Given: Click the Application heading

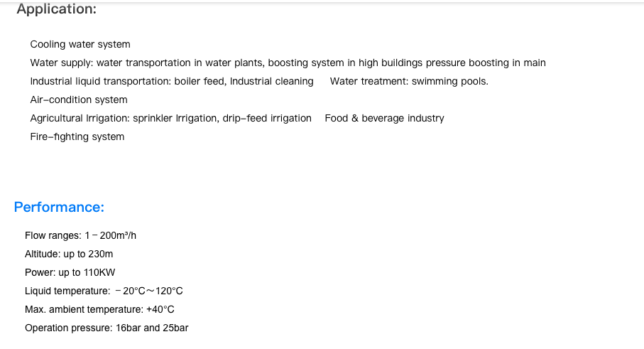Looking at the screenshot, I should click(x=57, y=9).
